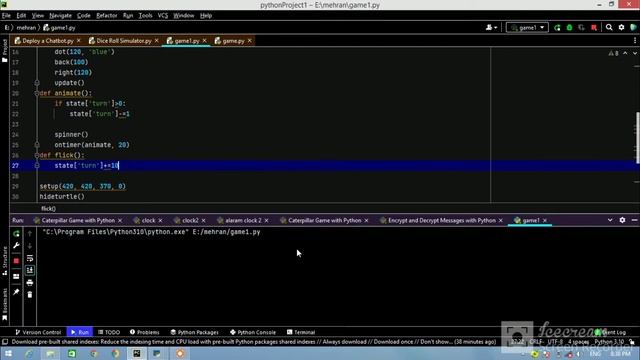
Task: Click the flick() breadcrumb below the editor
Action: tap(48, 209)
